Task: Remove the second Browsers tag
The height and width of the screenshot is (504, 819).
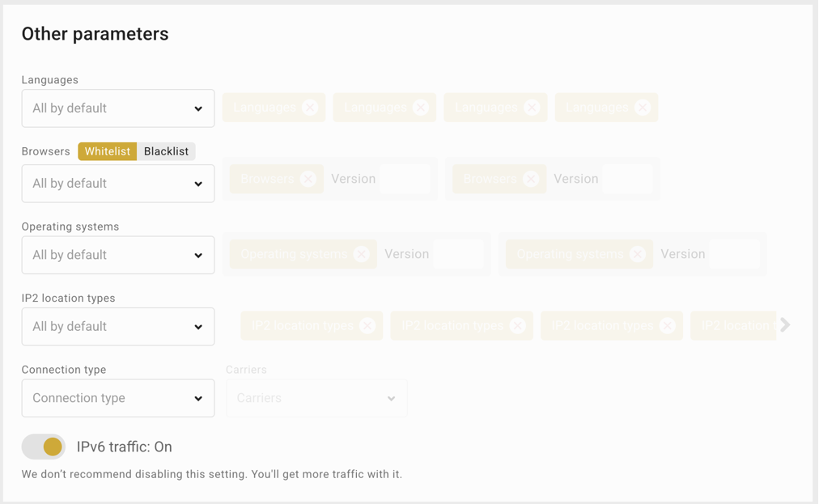Action: click(532, 179)
